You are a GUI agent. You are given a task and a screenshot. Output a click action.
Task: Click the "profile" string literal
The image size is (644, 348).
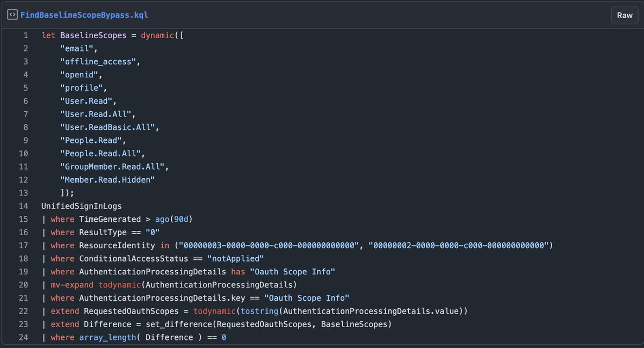(82, 88)
